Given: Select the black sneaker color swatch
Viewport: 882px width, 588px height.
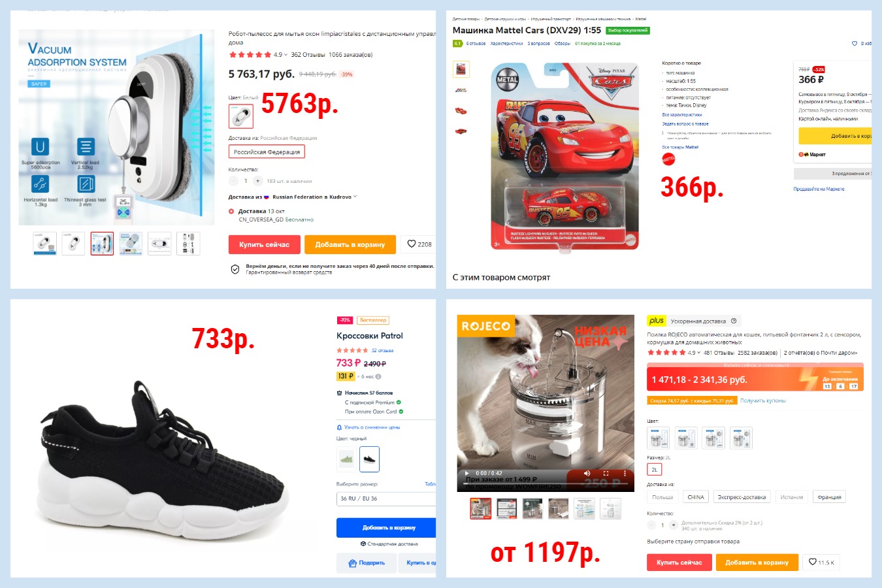Looking at the screenshot, I should click(369, 459).
